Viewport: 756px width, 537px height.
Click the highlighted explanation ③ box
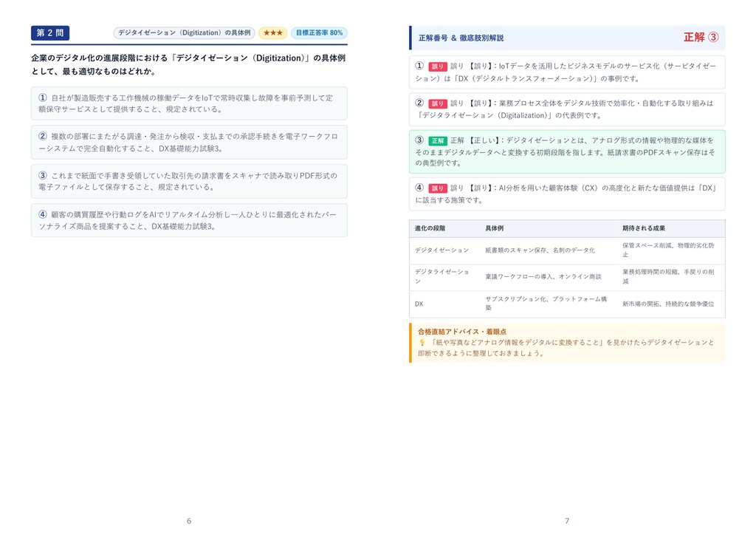567,151
